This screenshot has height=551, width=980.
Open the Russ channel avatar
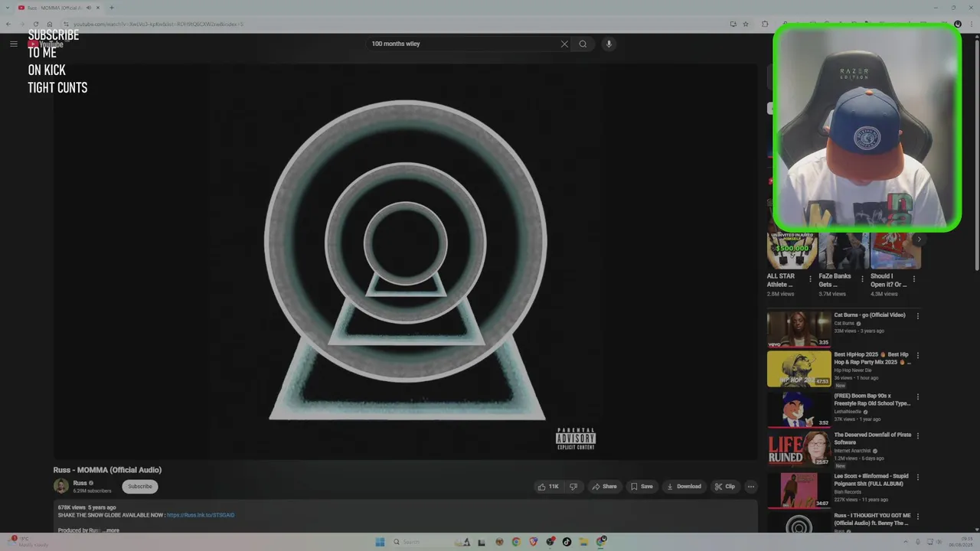(x=60, y=486)
